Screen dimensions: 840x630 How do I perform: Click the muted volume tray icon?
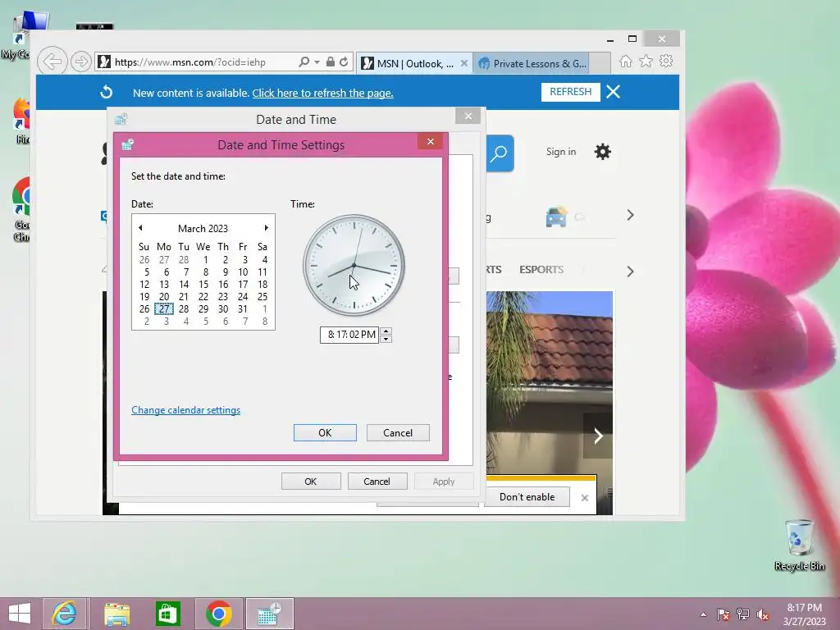pyautogui.click(x=763, y=614)
